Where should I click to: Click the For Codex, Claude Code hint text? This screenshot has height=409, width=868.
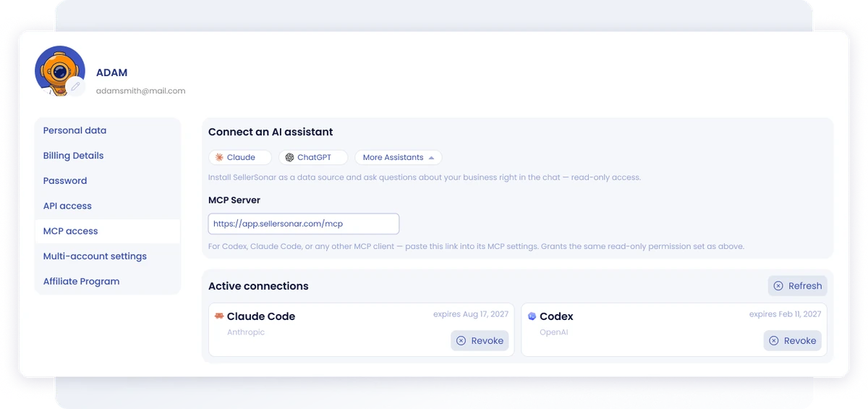click(x=476, y=246)
